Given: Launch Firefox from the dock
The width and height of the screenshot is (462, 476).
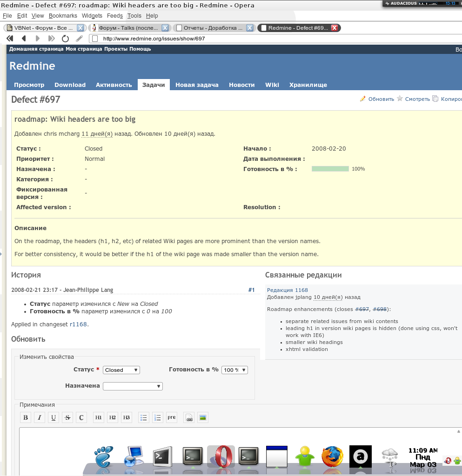Looking at the screenshot, I should (332, 456).
